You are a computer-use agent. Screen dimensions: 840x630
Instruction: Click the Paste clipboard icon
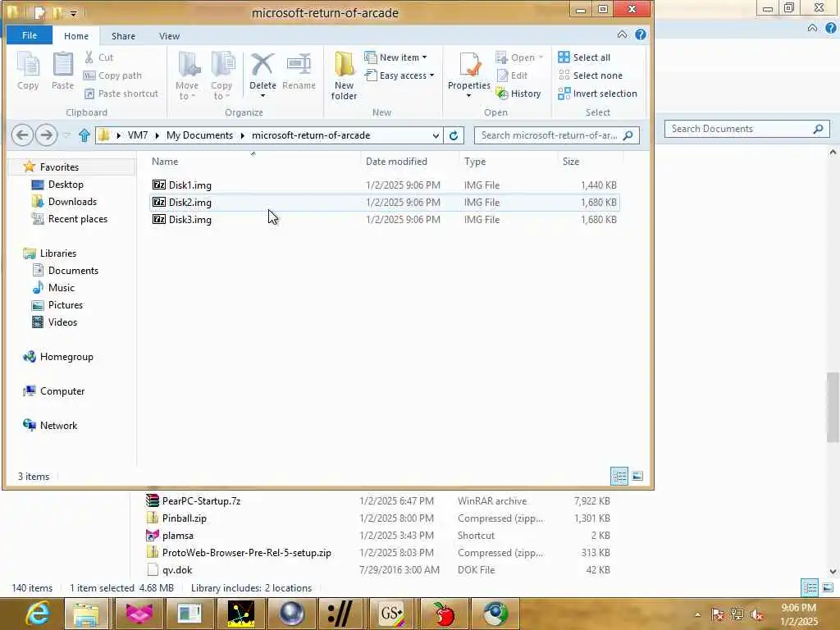point(62,71)
